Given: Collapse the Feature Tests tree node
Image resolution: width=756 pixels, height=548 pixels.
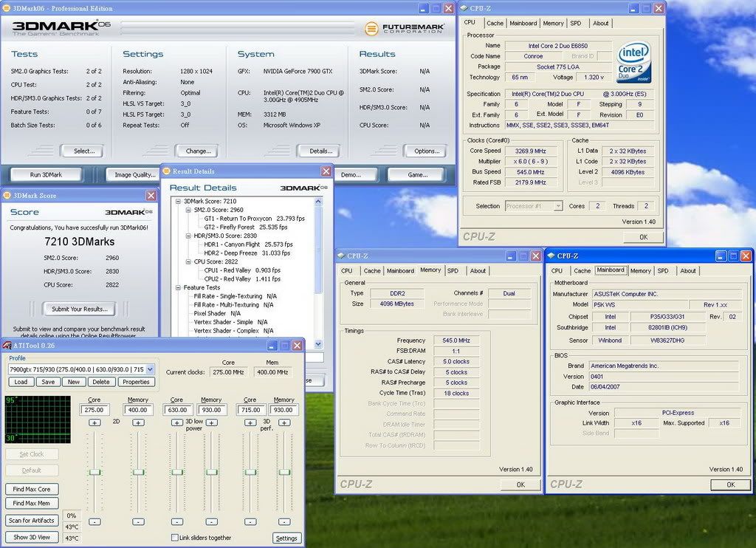Looking at the screenshot, I should point(178,287).
